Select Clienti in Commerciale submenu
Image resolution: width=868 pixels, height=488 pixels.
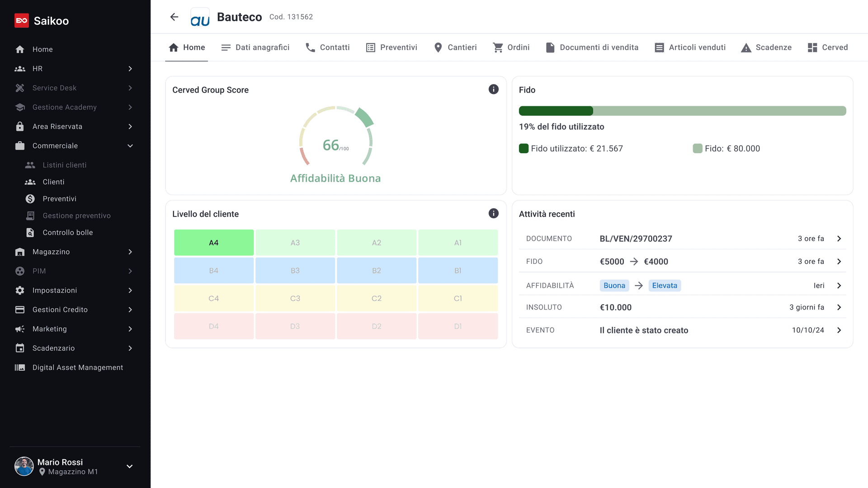(x=53, y=182)
